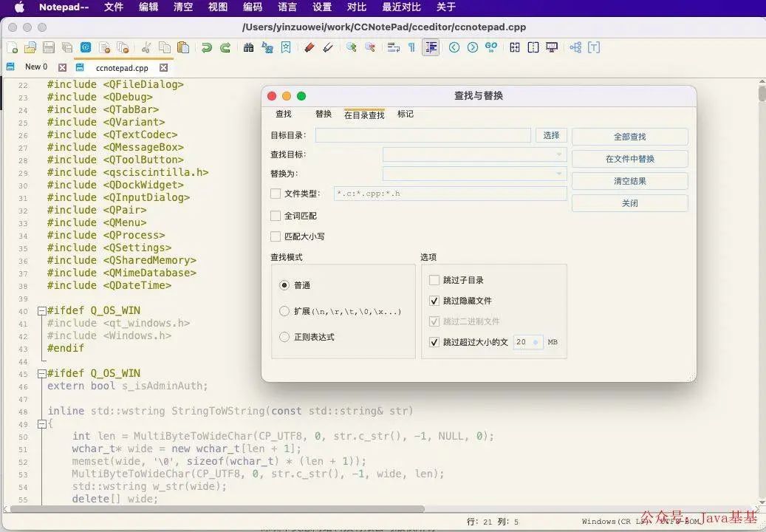Click the 清空结果 button
Viewport: 766px width, 532px height.
click(x=629, y=181)
